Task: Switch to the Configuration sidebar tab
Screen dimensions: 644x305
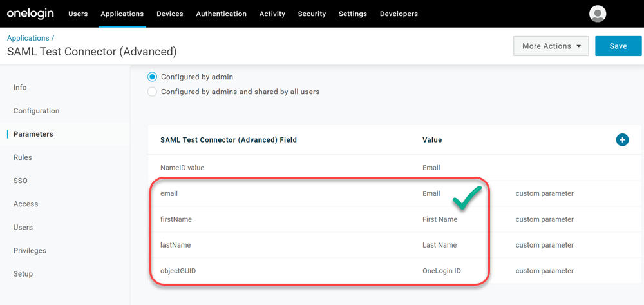Action: [36, 111]
